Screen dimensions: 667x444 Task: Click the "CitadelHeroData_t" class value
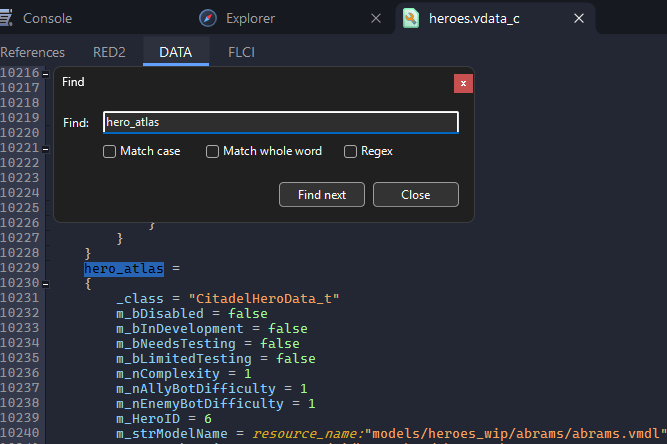[x=264, y=299]
